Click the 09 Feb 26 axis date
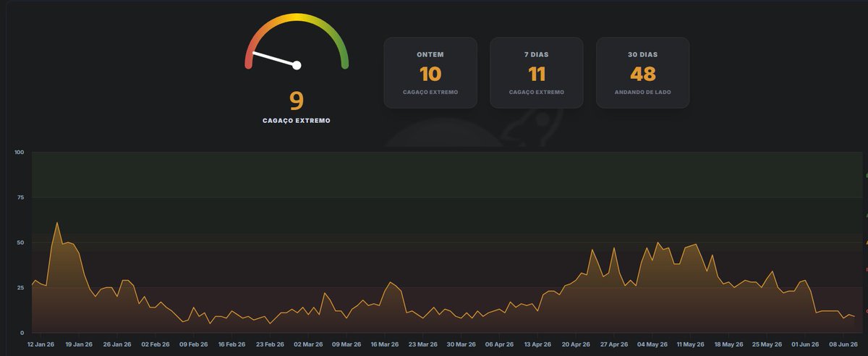 [x=193, y=344]
